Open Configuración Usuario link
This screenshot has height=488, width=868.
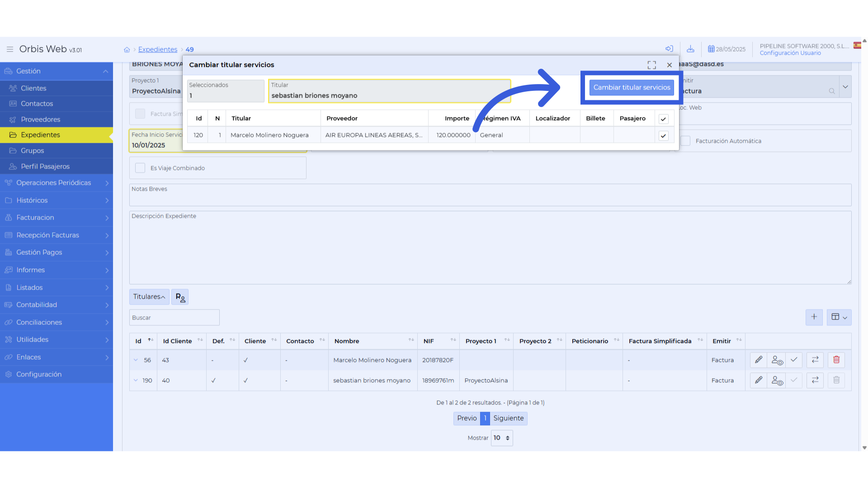pos(790,53)
